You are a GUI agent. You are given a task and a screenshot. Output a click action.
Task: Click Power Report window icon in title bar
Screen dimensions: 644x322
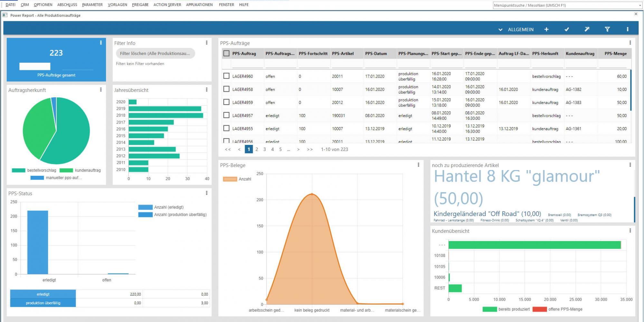[5, 15]
